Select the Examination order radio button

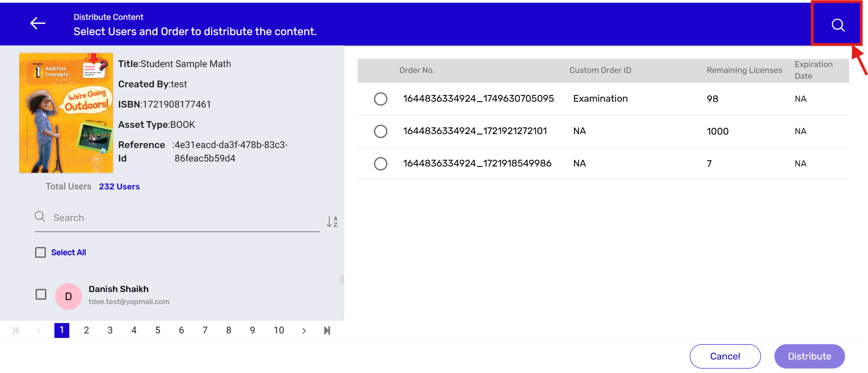coord(381,99)
